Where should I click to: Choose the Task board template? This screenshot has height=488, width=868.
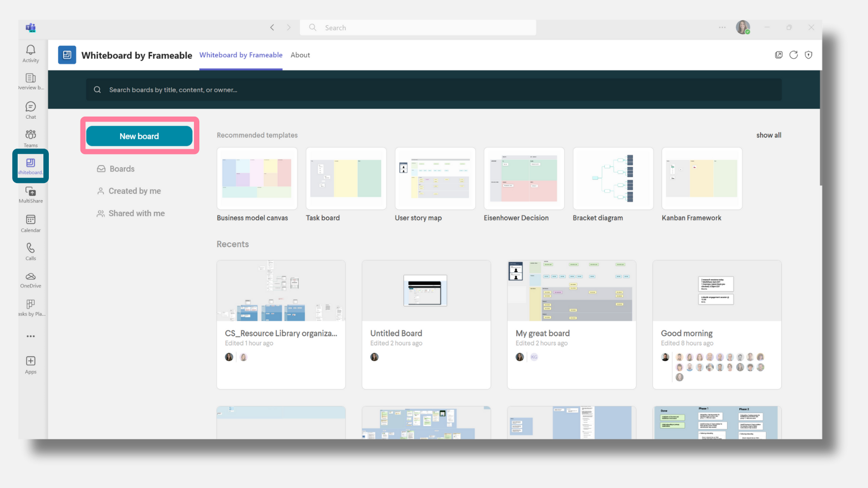point(346,178)
